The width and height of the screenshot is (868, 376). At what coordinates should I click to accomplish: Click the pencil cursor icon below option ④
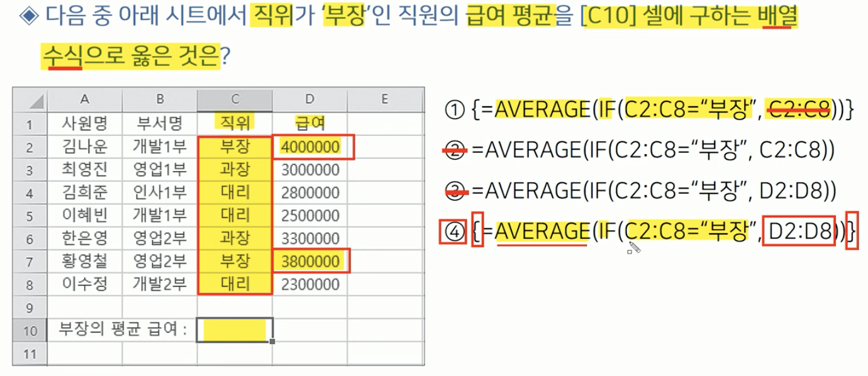[633, 250]
